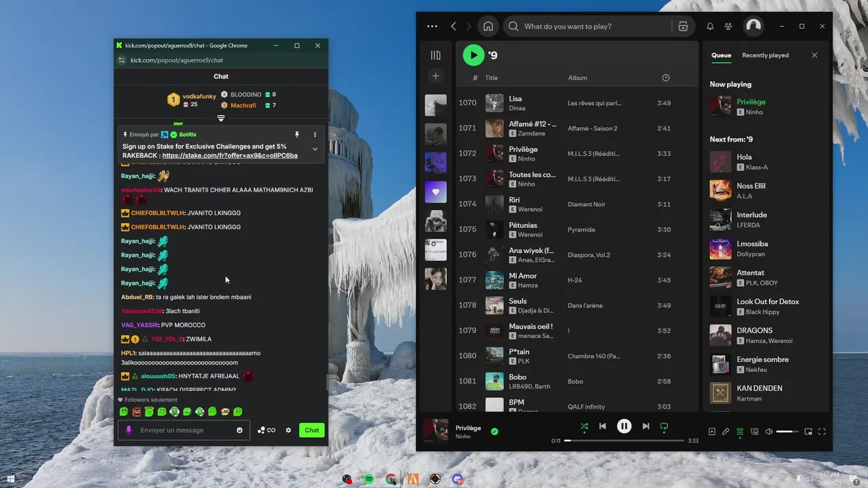
Task: Adjust Spotify volume slider
Action: coord(787,432)
